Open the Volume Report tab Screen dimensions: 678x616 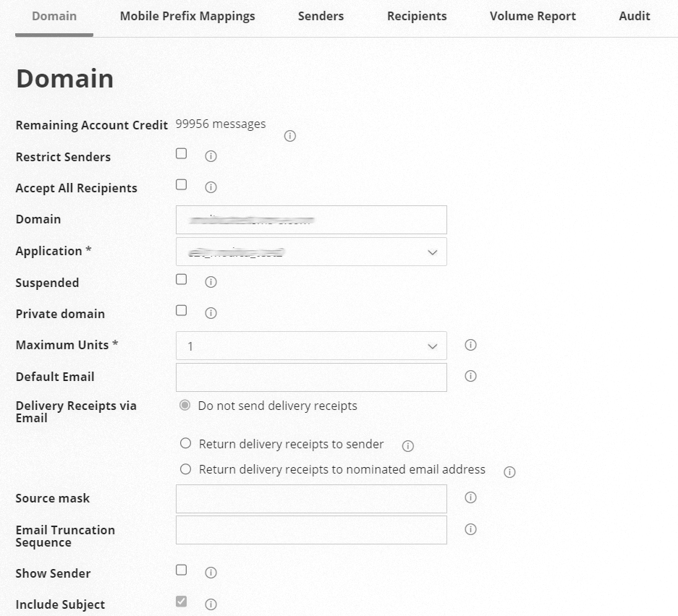pos(533,16)
